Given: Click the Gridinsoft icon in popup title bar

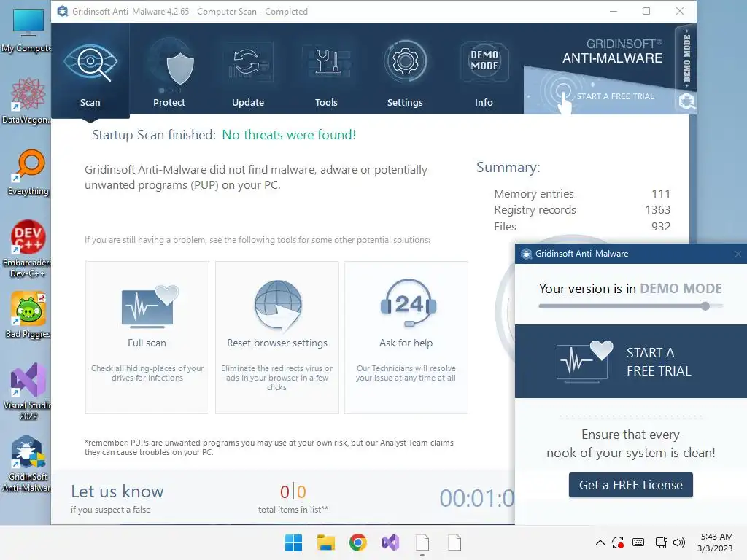Looking at the screenshot, I should click(x=526, y=254).
